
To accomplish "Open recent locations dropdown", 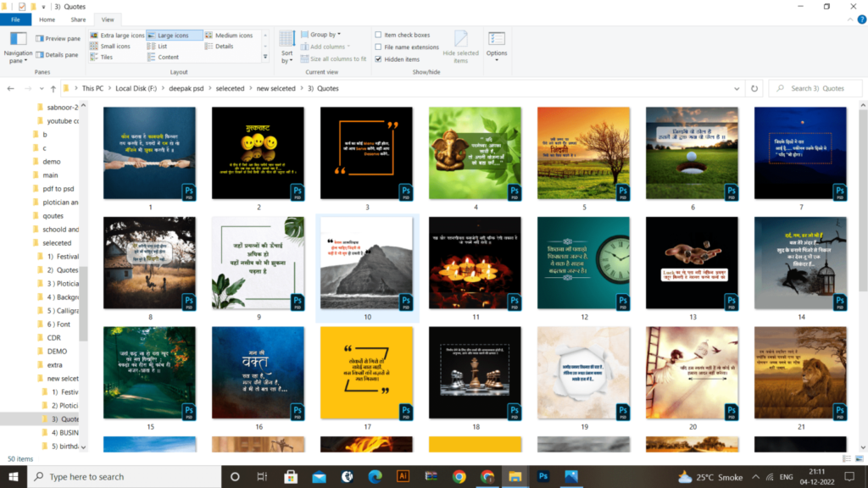I will point(42,88).
